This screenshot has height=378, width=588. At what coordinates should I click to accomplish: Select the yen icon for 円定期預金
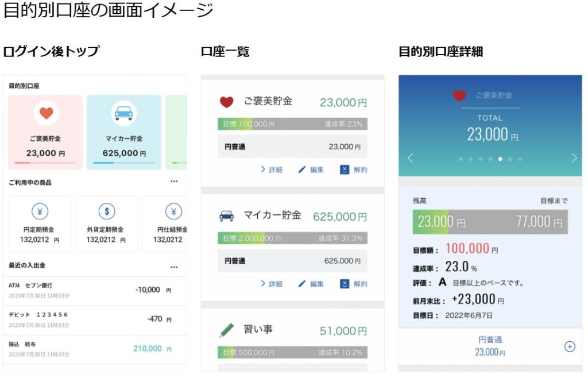click(40, 211)
